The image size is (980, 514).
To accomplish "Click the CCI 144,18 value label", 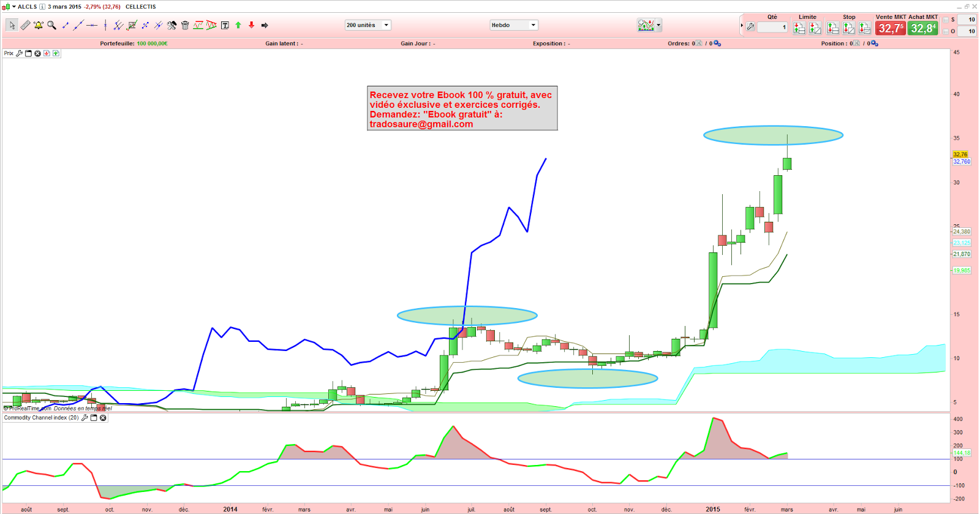I will pos(962,453).
